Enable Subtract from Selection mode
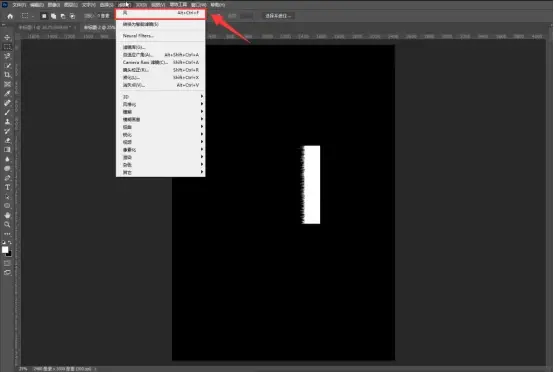The image size is (554, 373). 63,16
